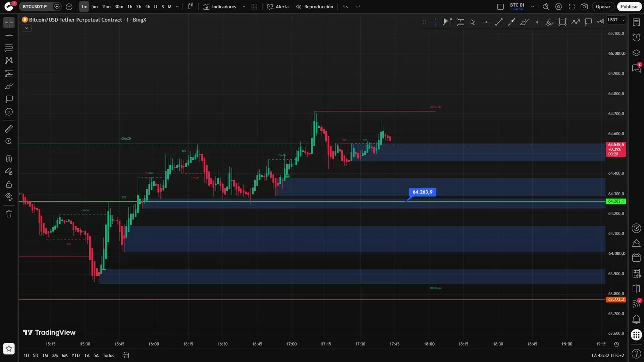Viewport: 644px width, 362px height.
Task: Expand the indicator legend chevron under title
Action: pyautogui.click(x=26, y=28)
